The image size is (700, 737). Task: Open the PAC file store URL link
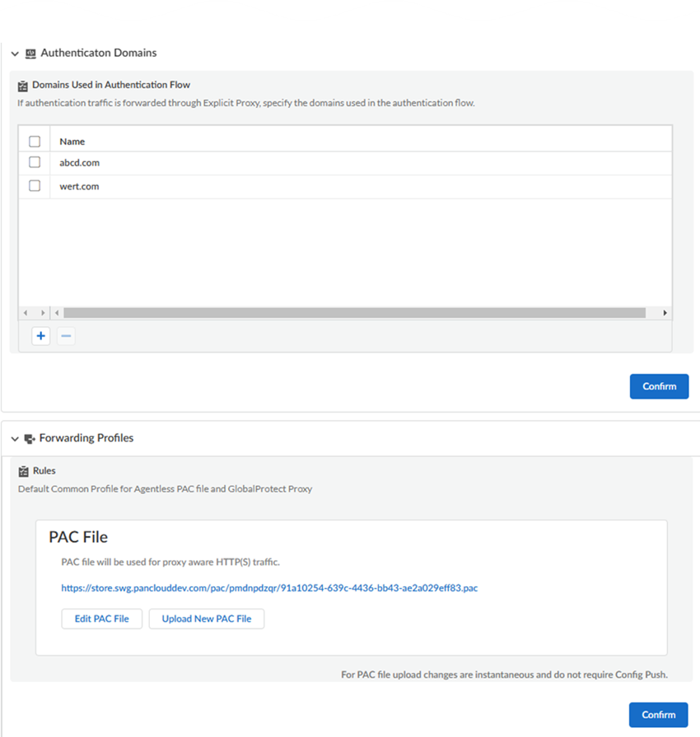269,589
